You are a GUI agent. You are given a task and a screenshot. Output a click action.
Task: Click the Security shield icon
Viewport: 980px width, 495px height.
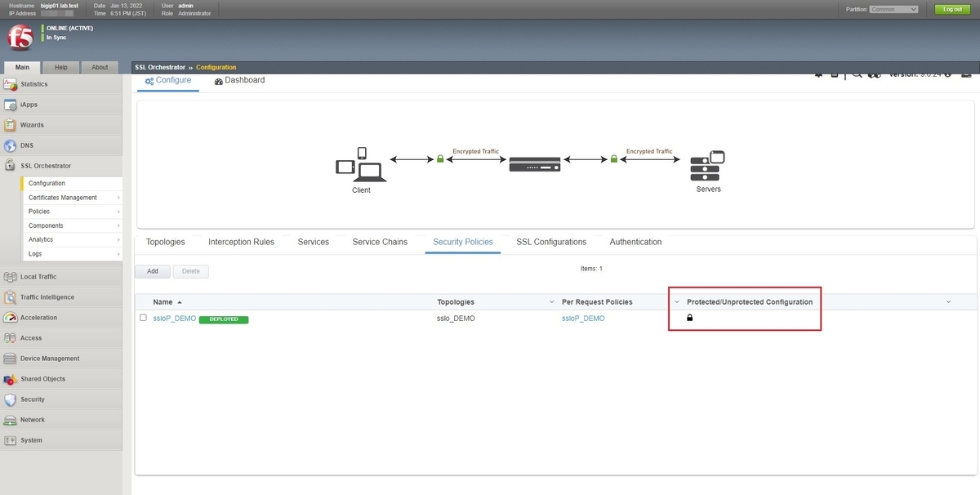[x=10, y=399]
